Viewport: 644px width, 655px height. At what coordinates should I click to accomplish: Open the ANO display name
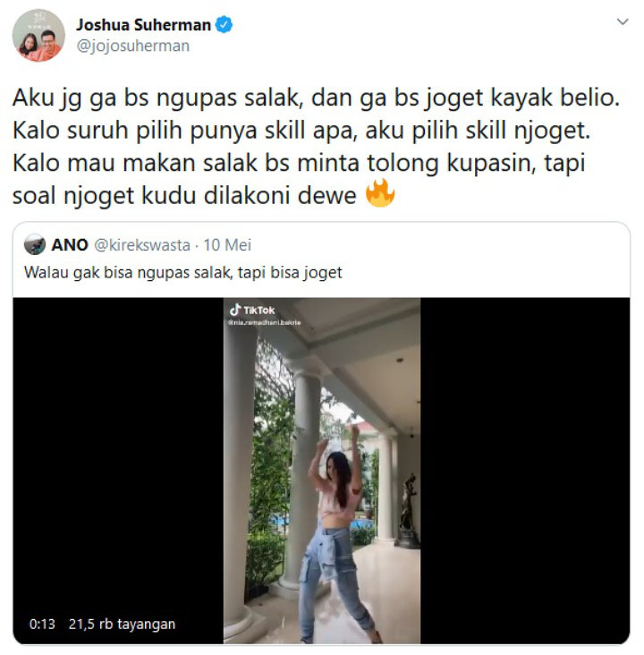tap(70, 245)
